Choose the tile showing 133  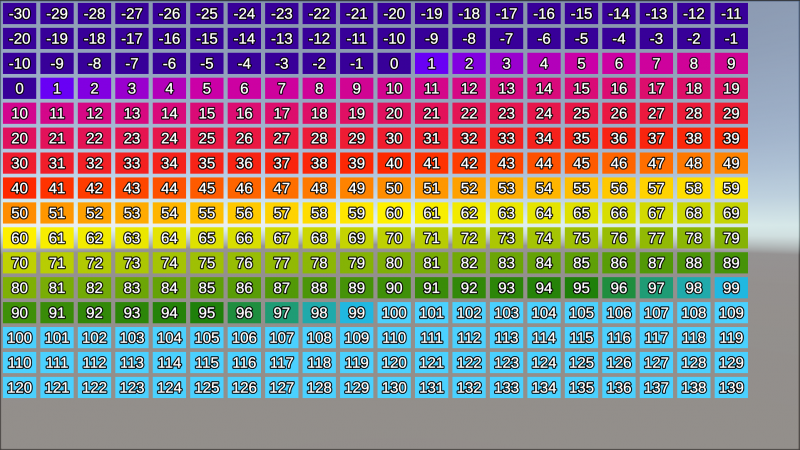click(x=507, y=387)
